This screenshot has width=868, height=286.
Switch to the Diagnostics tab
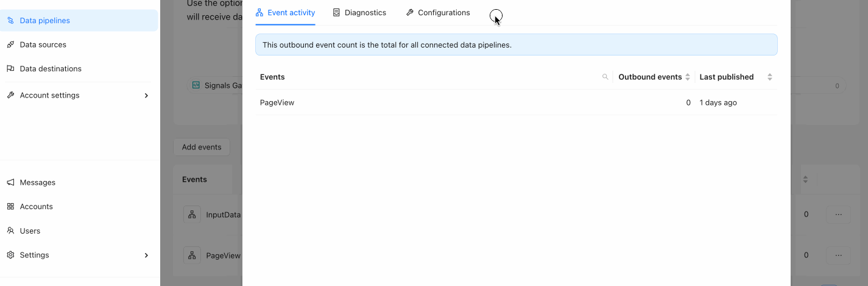[x=359, y=12]
